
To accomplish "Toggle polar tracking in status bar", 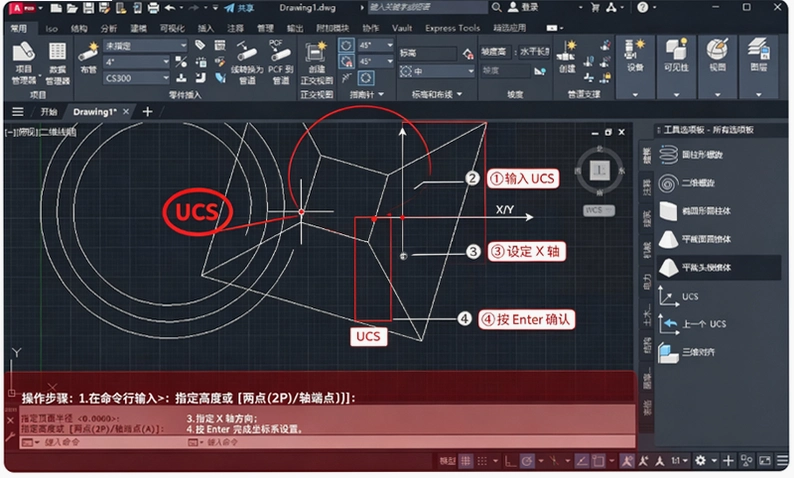I will (527, 461).
